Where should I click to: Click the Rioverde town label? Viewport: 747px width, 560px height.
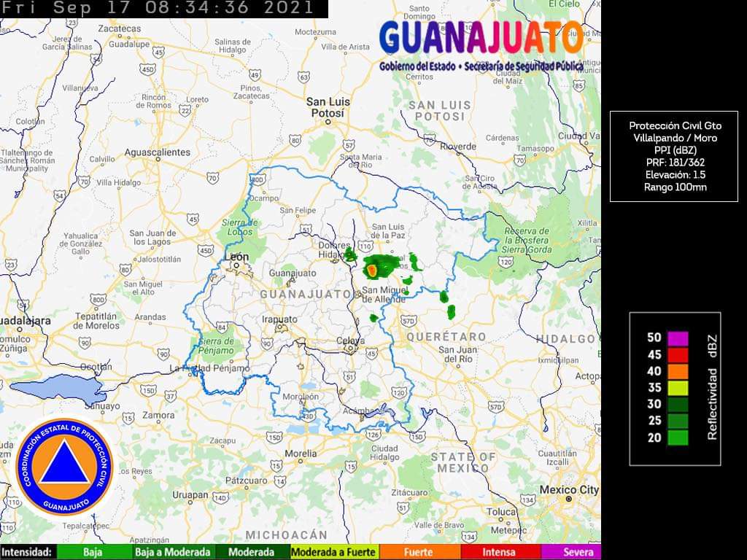pyautogui.click(x=458, y=147)
